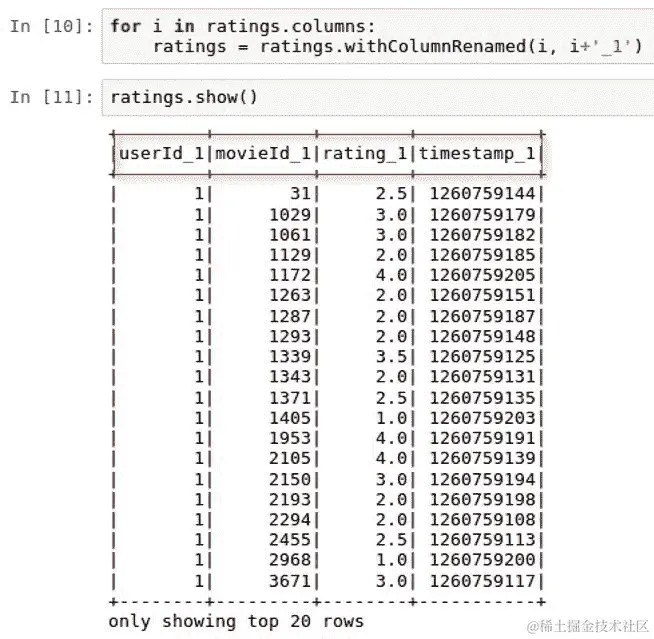Select timestamp 1260759191
The width and height of the screenshot is (654, 639).
(483, 438)
